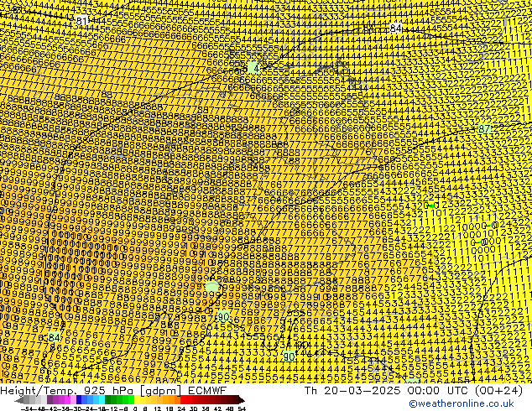Click the '0' value under the color scale
This screenshot has height=411, width=532.
tap(135, 408)
